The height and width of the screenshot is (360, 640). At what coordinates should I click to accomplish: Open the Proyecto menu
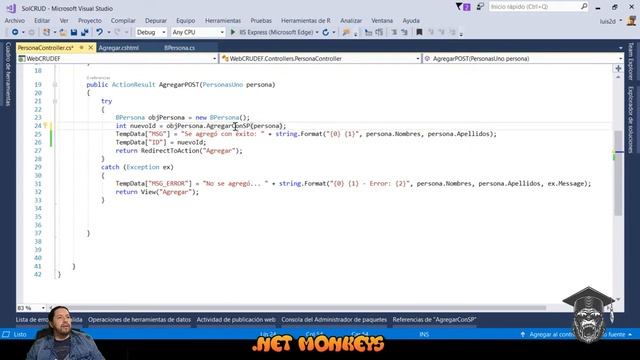click(90, 20)
